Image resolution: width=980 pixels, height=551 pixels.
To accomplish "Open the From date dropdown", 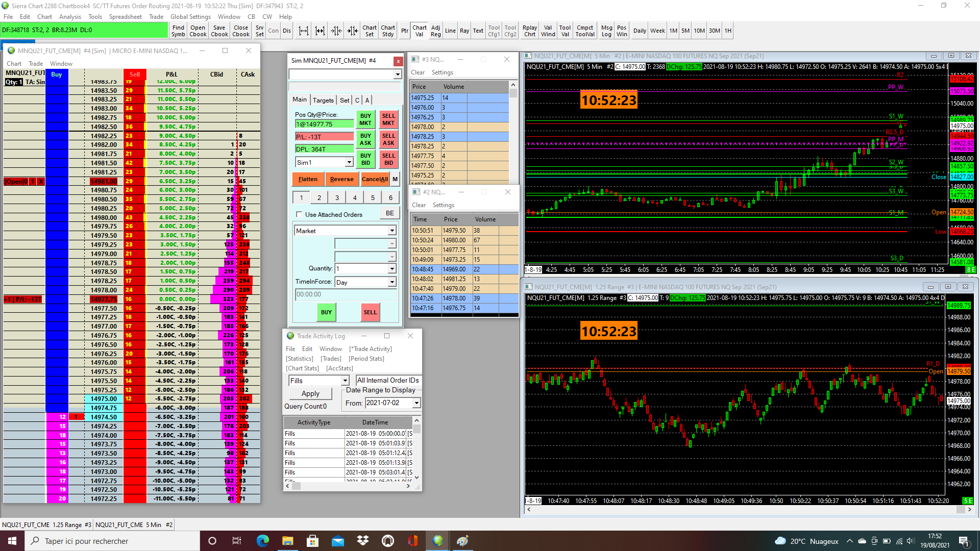I will click(x=416, y=403).
